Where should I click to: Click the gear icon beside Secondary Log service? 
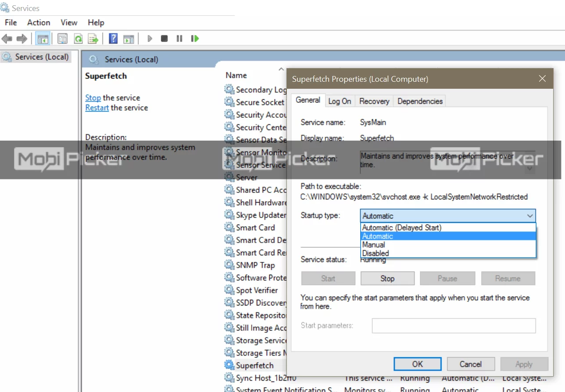229,90
